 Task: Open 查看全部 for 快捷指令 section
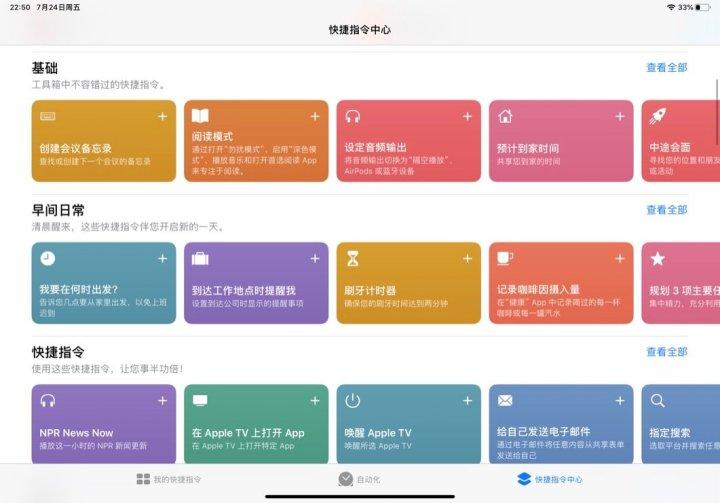coord(667,352)
